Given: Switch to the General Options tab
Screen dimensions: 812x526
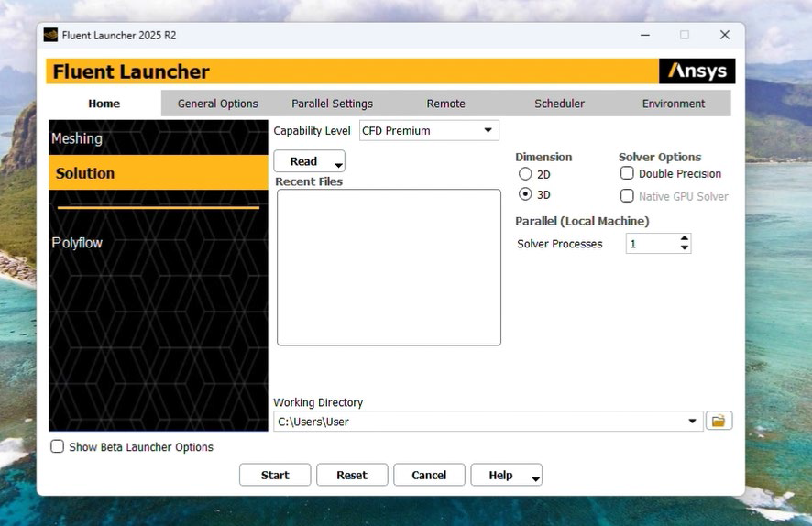Looking at the screenshot, I should (217, 104).
